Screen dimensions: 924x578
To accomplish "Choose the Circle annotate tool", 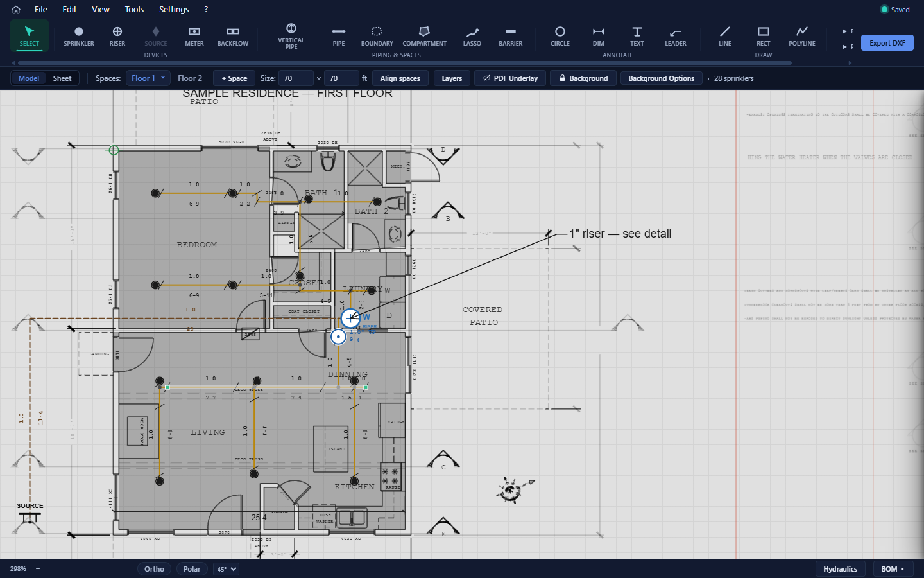I will [560, 36].
